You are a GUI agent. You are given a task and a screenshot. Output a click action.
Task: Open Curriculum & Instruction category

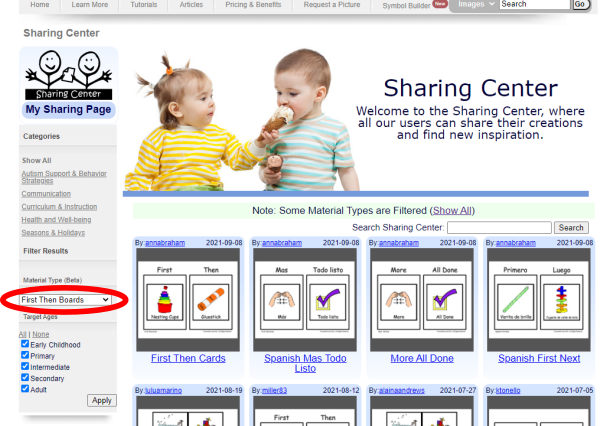59,207
